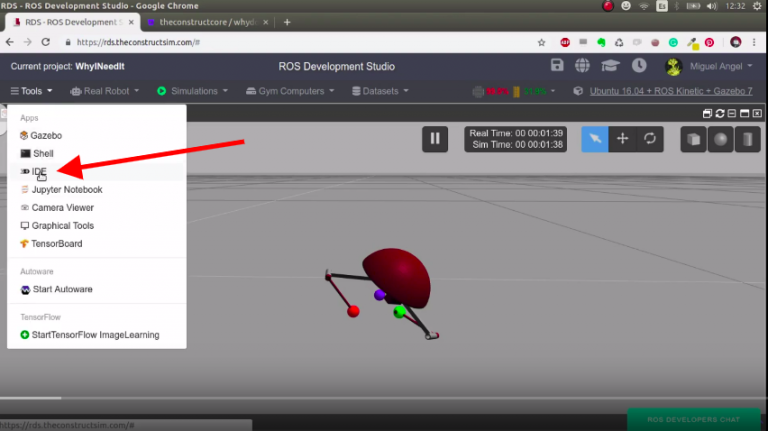
Task: Insert a box shape
Action: pyautogui.click(x=694, y=139)
